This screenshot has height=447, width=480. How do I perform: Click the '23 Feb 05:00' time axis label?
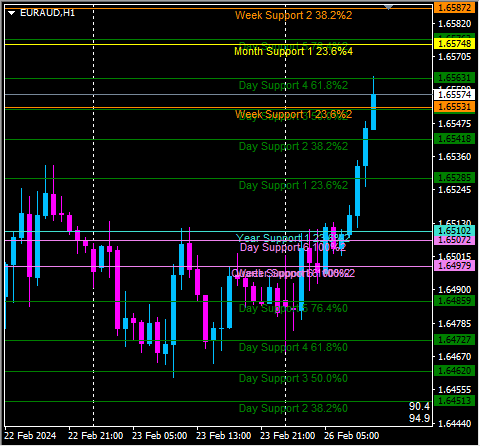pyautogui.click(x=160, y=436)
